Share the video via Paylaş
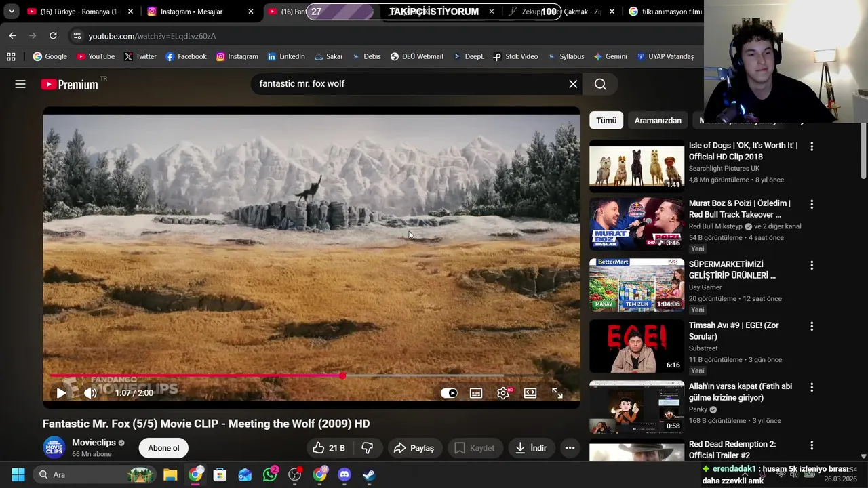The height and width of the screenshot is (488, 868). pos(414,448)
